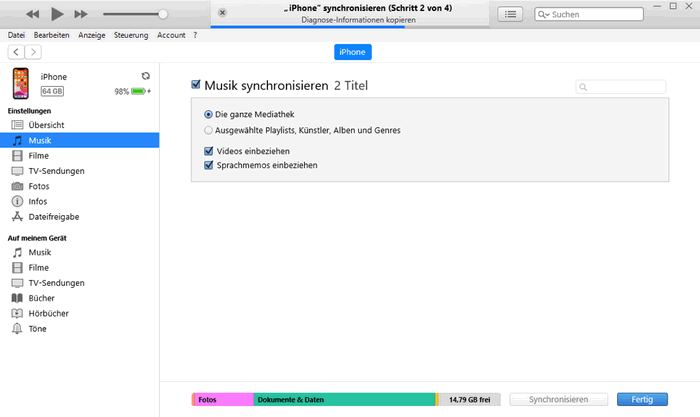Click the battery level icon
This screenshot has height=417, width=700.
[138, 91]
